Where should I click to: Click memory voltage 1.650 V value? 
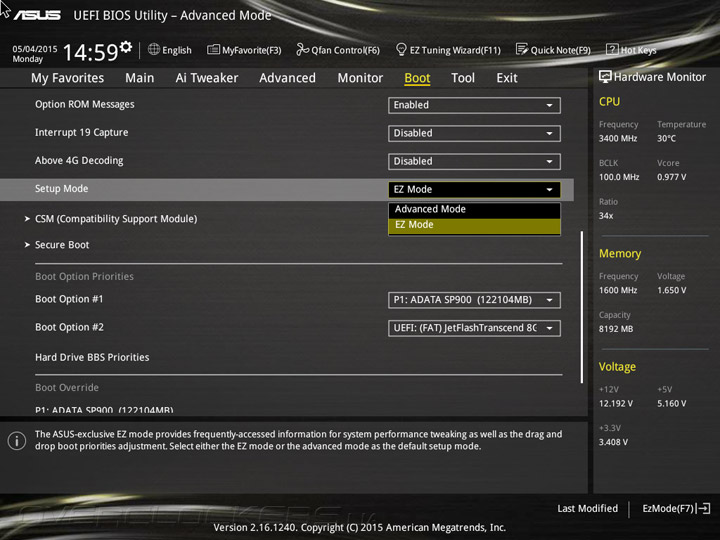click(x=671, y=290)
